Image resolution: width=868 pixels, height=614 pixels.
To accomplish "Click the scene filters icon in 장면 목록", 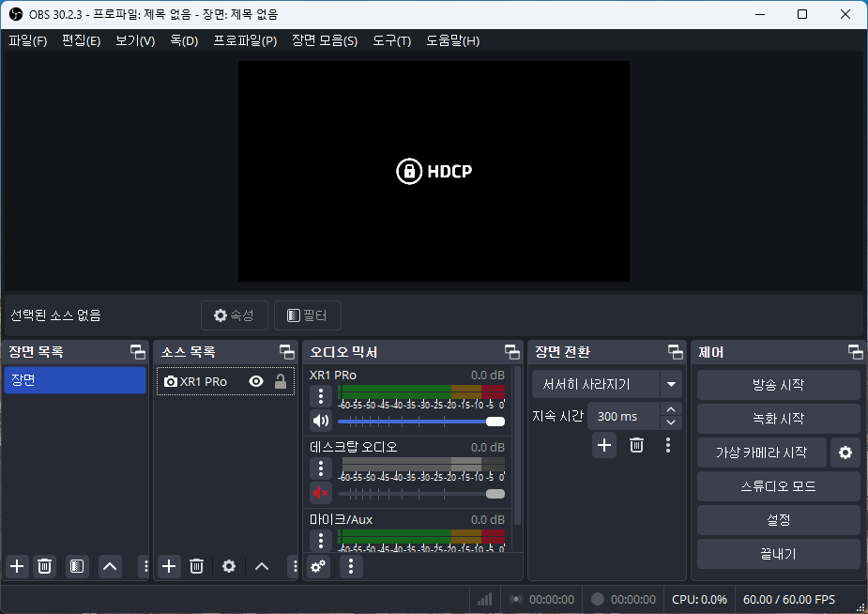I will [x=76, y=566].
